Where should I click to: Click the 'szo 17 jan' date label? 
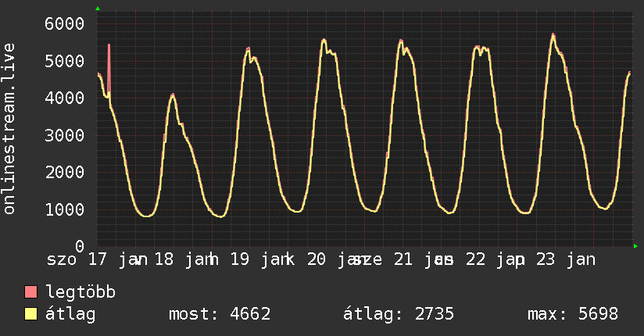tap(97, 259)
